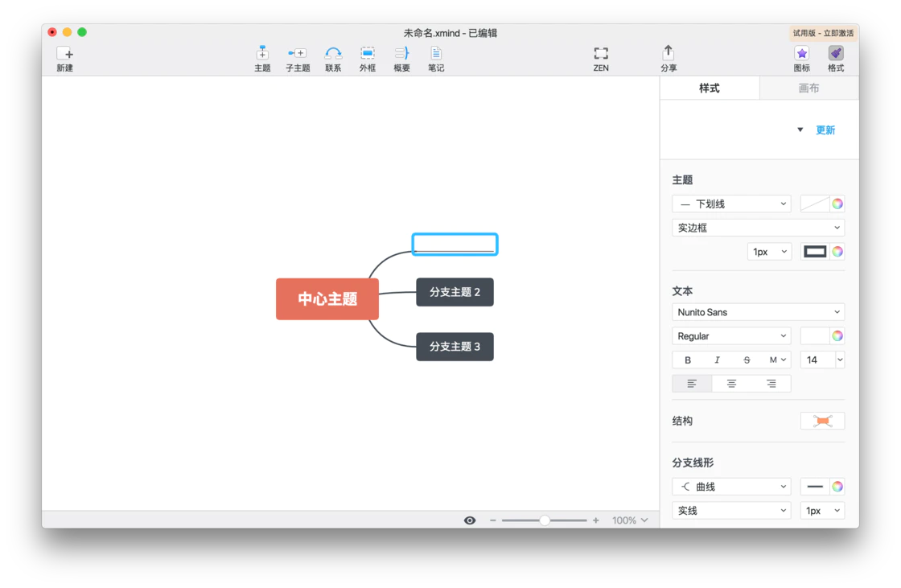Viewport: 901px width, 588px height.
Task: Toggle the eye icon in status bar
Action: pyautogui.click(x=470, y=520)
